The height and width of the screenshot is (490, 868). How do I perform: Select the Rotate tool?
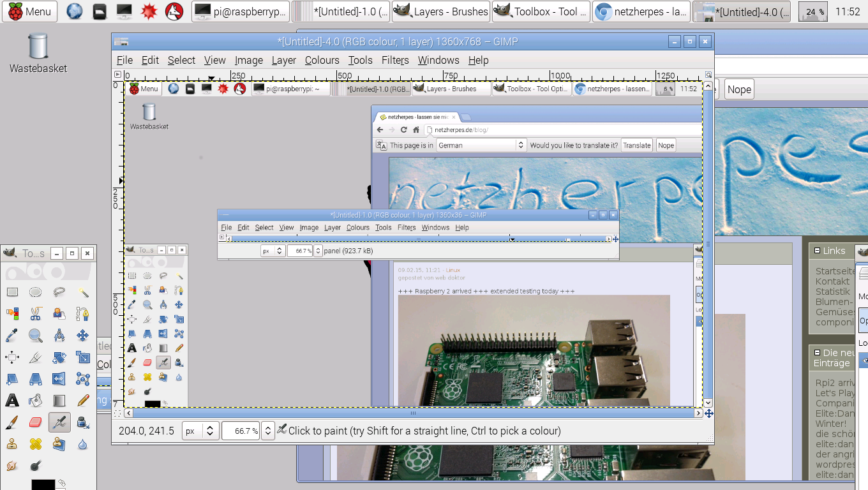coord(59,357)
